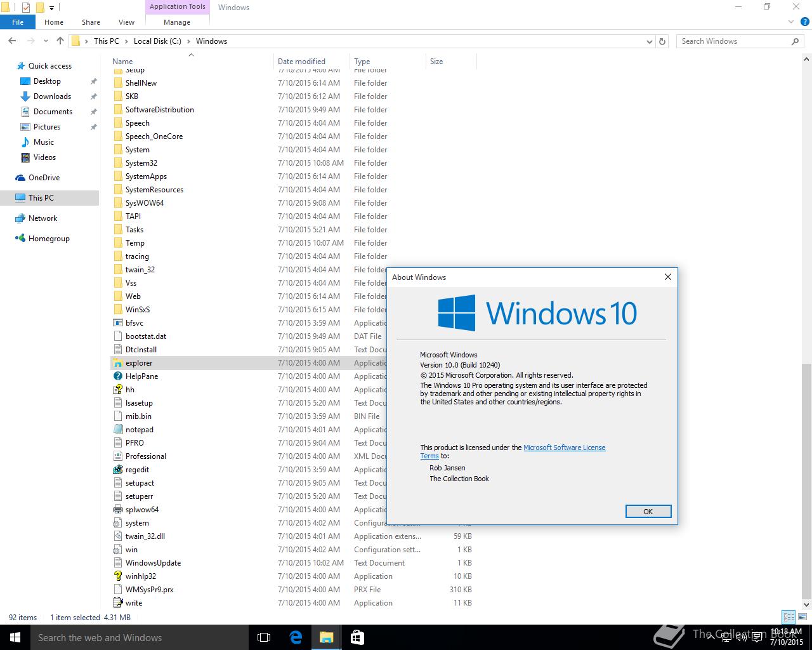The height and width of the screenshot is (650, 812).
Task: Select the write application icon
Action: point(117,603)
